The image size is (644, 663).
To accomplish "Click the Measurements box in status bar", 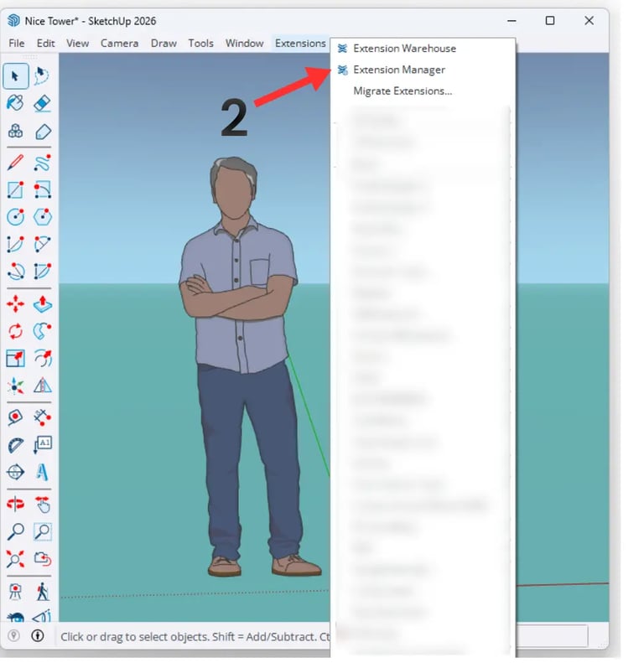I will click(552, 635).
